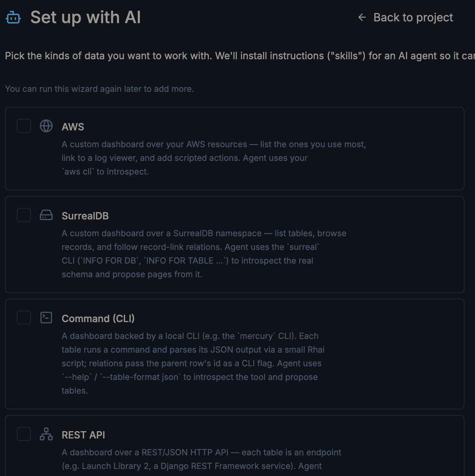Viewport: 475px width, 476px height.
Task: Enable the AWS checkbox
Action: click(x=24, y=126)
